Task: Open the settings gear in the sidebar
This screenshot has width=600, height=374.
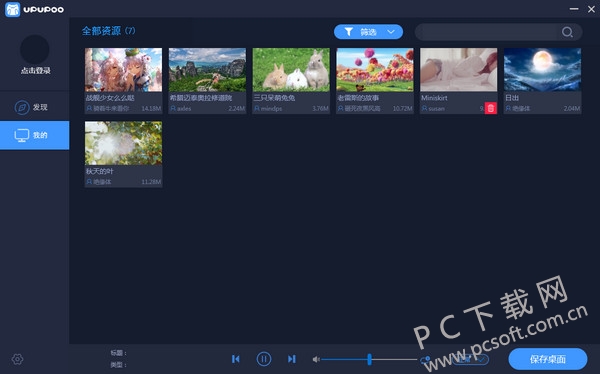Action: coord(18,359)
